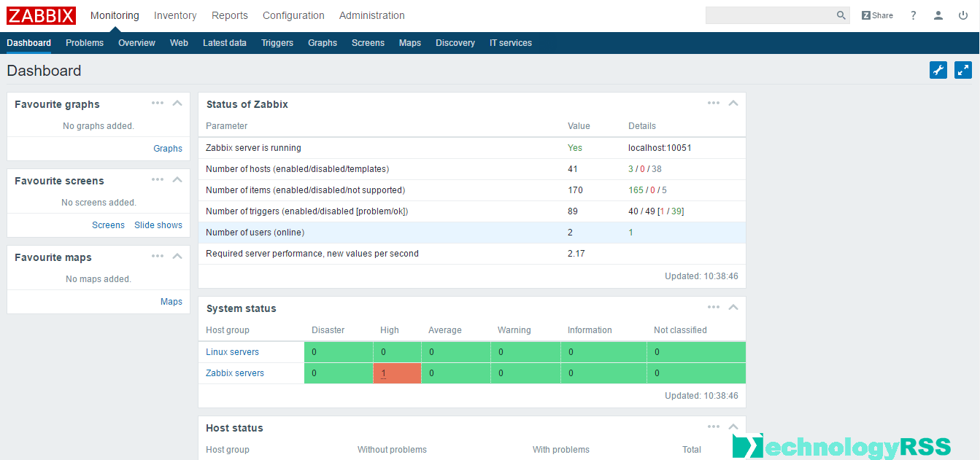Viewport: 980px width, 460px height.
Task: Open the user profile icon
Action: pos(938,15)
